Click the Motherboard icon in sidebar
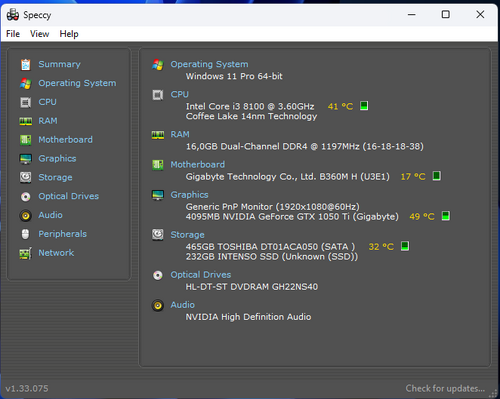 coord(26,140)
